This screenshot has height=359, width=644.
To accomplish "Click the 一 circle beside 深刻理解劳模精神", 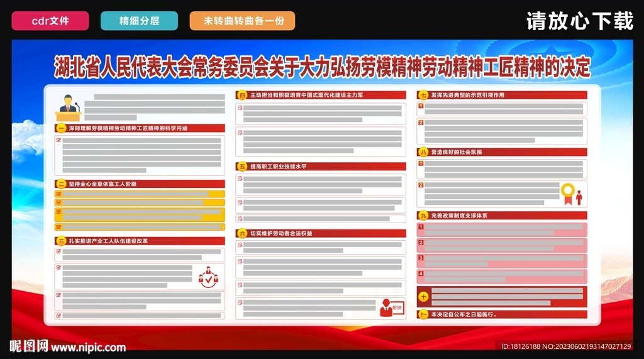I will (x=61, y=128).
